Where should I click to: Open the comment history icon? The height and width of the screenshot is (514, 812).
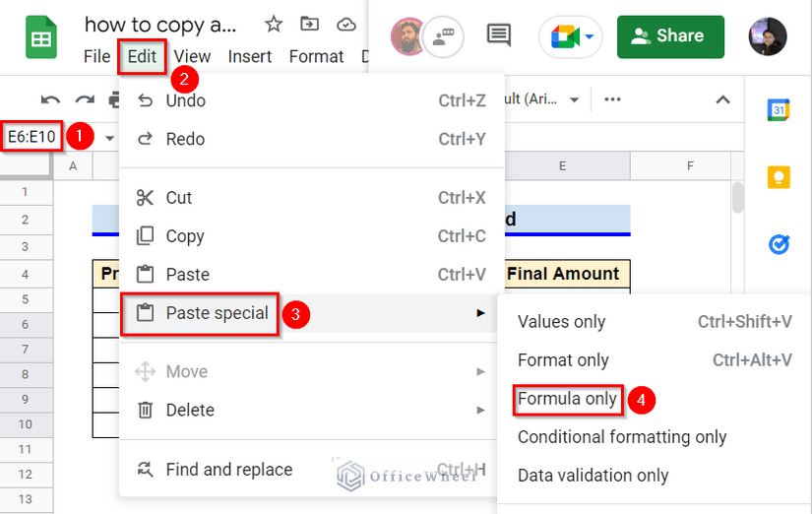(x=499, y=36)
